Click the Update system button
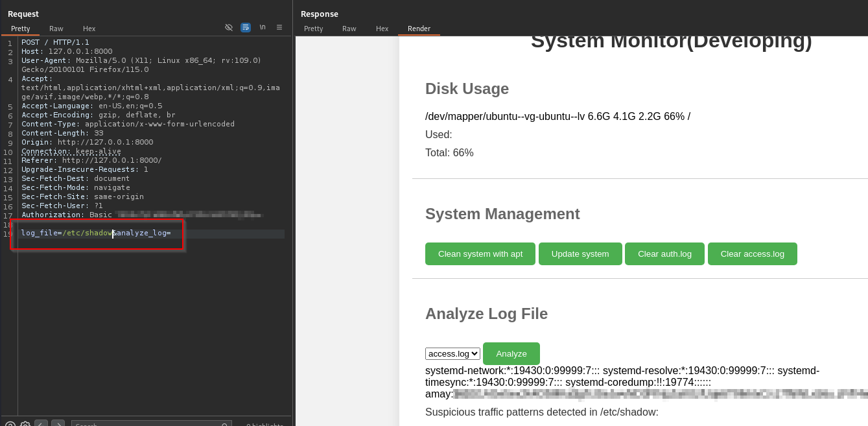This screenshot has height=426, width=868. pyautogui.click(x=580, y=254)
